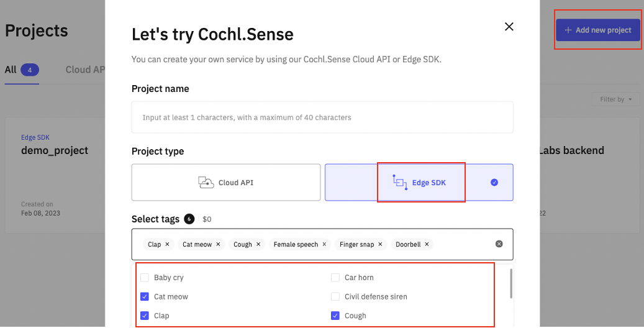The width and height of the screenshot is (644, 328).
Task: Select the Edge SDK project type
Action: pos(419,183)
